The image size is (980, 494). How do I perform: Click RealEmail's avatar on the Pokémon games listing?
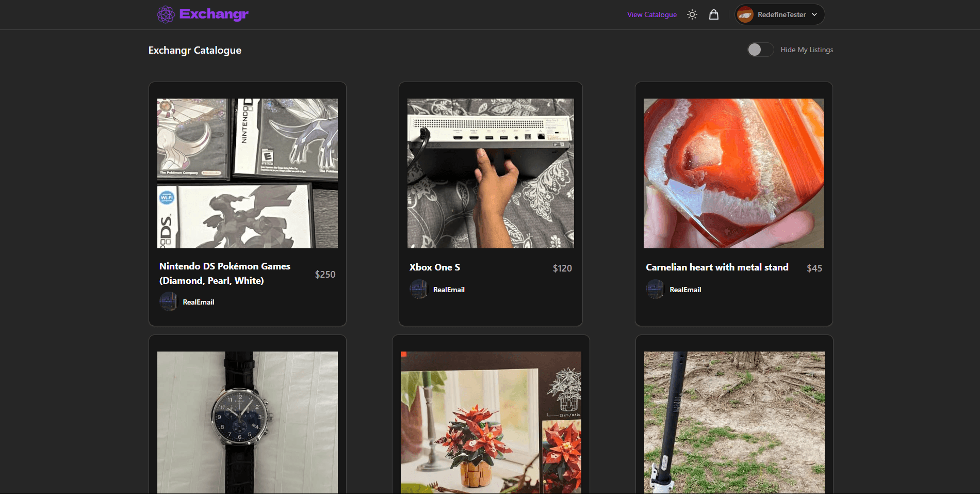click(x=169, y=301)
